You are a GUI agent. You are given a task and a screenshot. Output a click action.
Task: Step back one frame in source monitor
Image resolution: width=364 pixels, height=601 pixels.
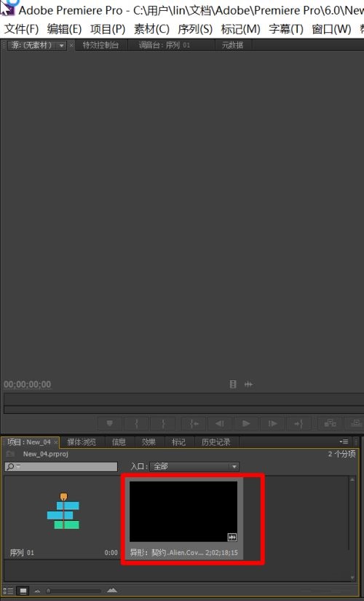tap(220, 423)
